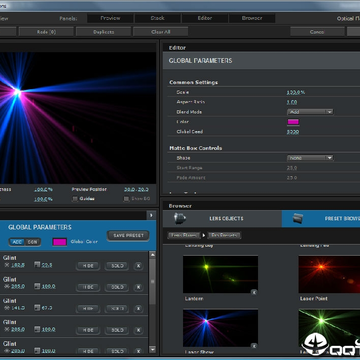The height and width of the screenshot is (360, 360).
Task: Hide the third Glint (141.0) element
Action: point(88,308)
